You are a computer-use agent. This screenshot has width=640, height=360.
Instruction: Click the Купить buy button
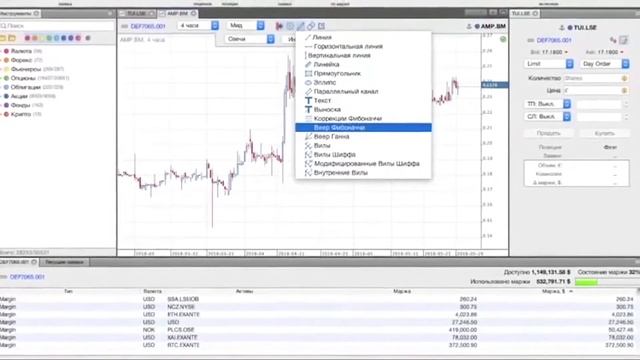[604, 133]
